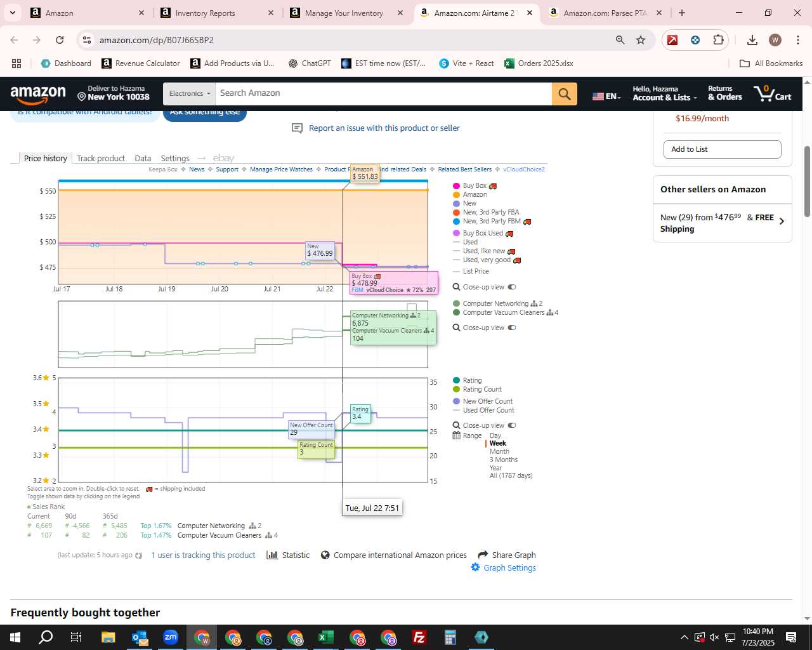812x650 pixels.
Task: Open the new tab plus button
Action: pyautogui.click(x=682, y=13)
